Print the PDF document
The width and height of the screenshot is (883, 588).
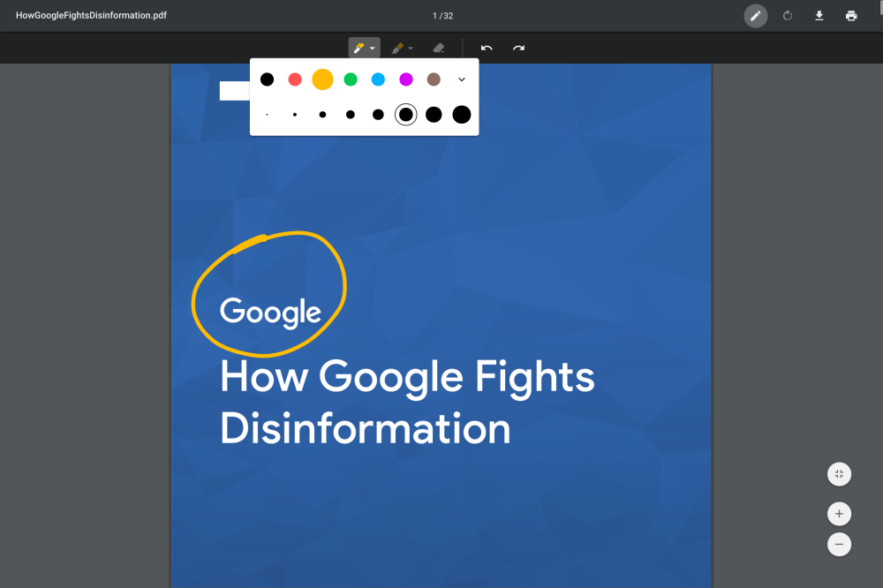point(851,16)
